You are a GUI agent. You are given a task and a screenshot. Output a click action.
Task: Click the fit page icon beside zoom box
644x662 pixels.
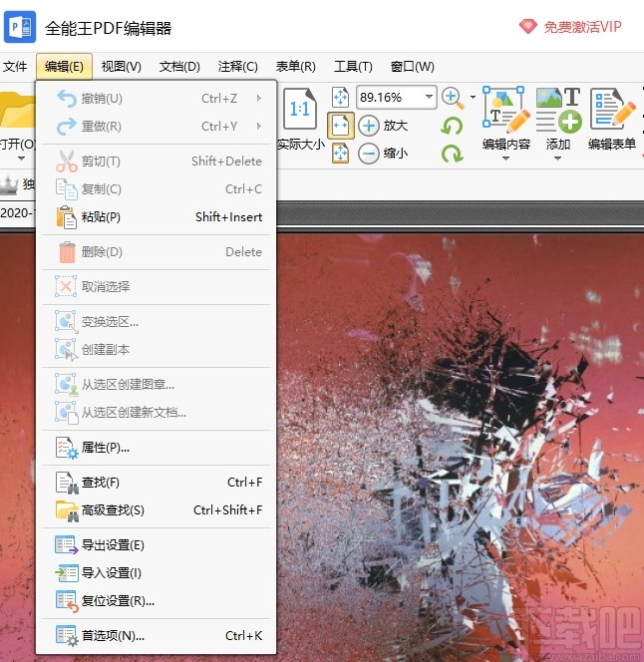coord(340,98)
